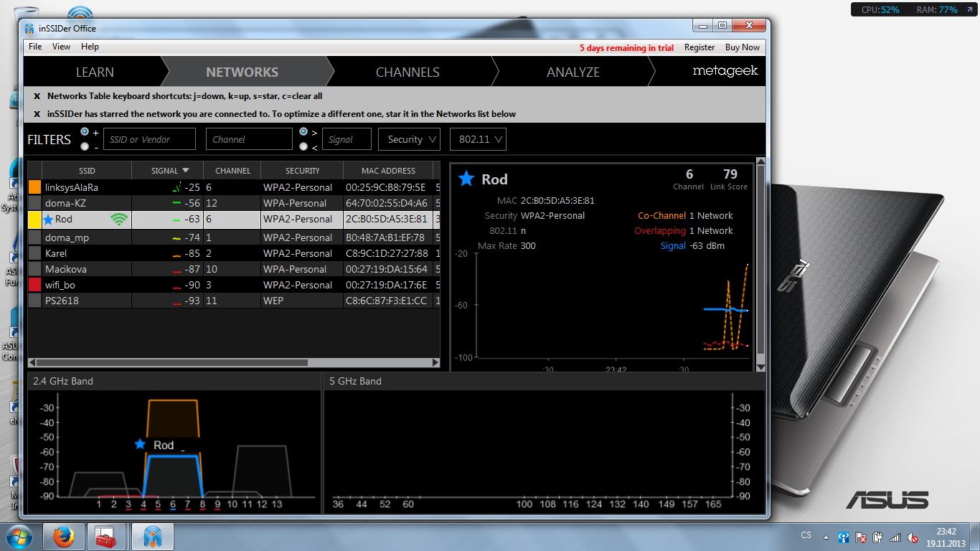Select the Macikova network row
The height and width of the screenshot is (551, 980).
point(234,269)
